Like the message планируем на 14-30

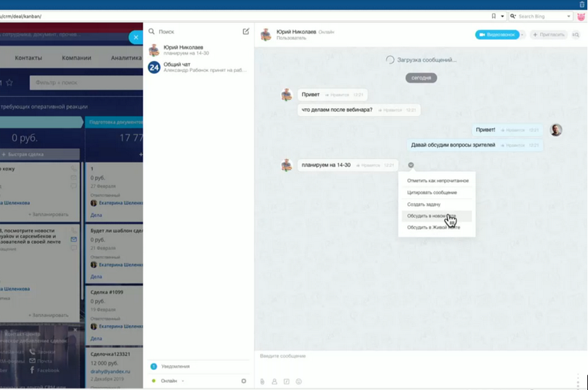coord(368,165)
